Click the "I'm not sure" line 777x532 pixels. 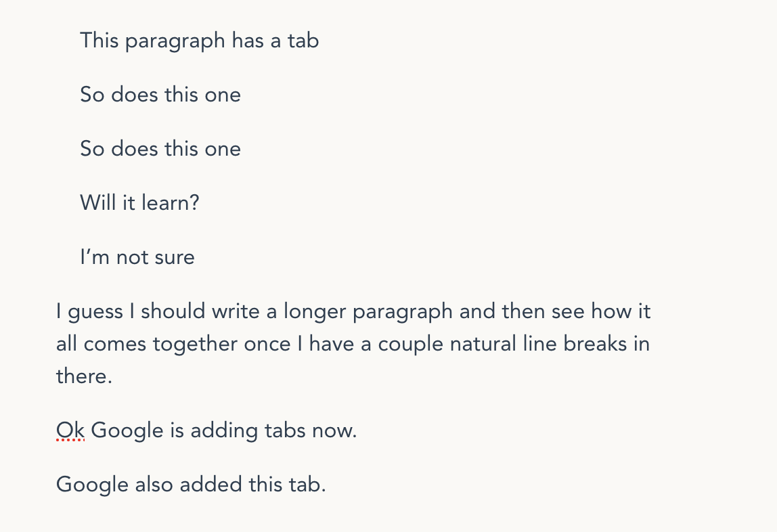click(137, 257)
